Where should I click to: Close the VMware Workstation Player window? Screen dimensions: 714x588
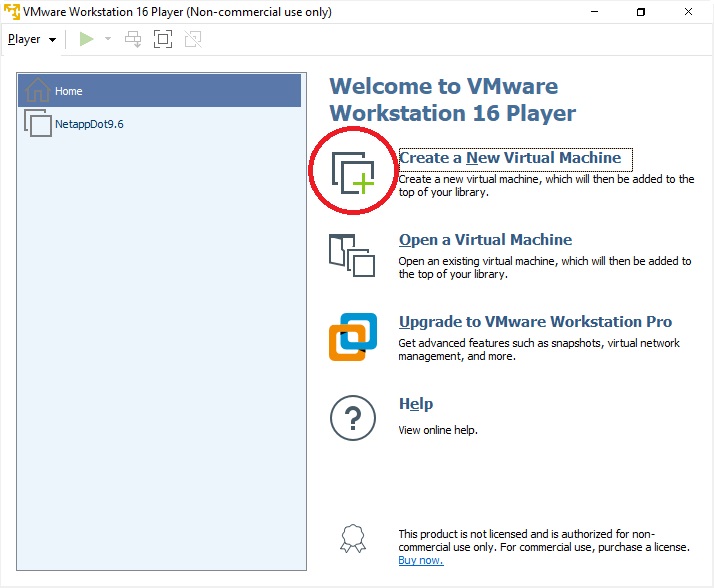point(688,11)
